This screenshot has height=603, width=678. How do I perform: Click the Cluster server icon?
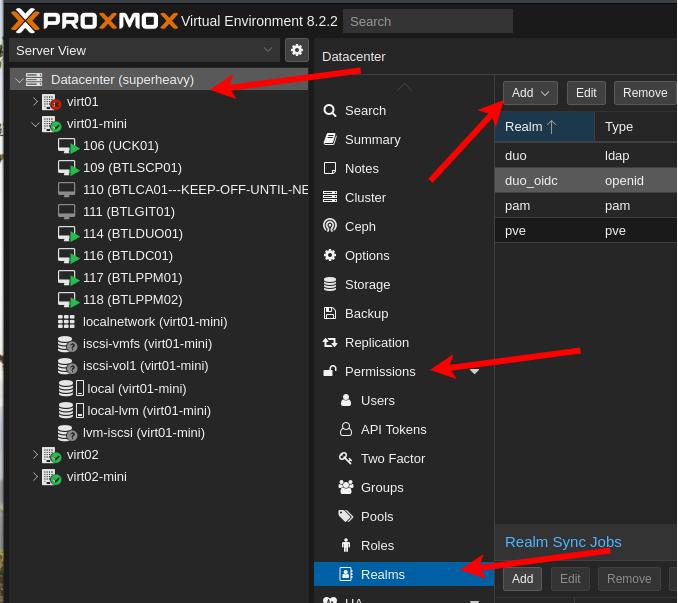coord(330,197)
